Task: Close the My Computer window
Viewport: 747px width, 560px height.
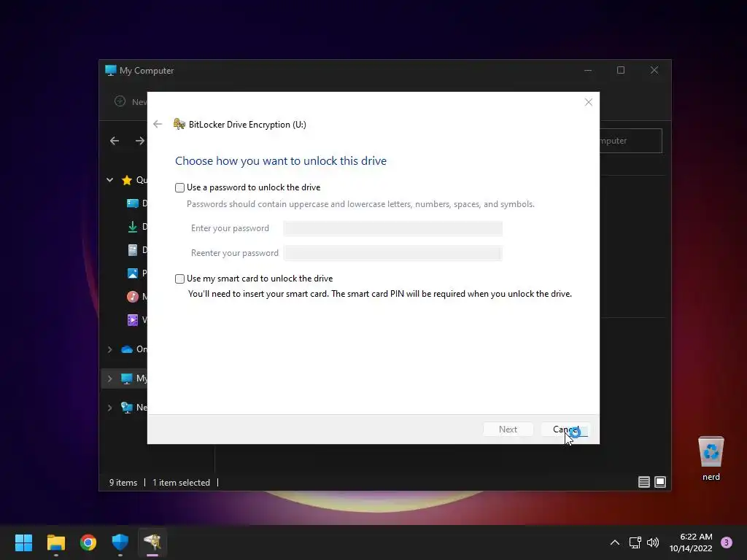Action: click(654, 71)
